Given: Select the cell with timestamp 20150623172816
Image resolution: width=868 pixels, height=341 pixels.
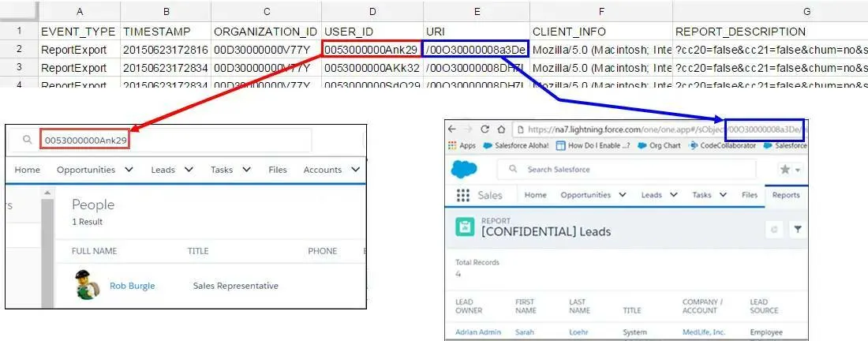Looking at the screenshot, I should pyautogui.click(x=166, y=50).
